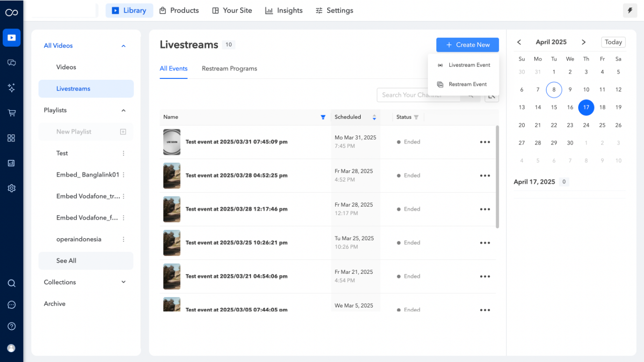Open the help question mark icon
The image size is (644, 362).
[x=11, y=326]
